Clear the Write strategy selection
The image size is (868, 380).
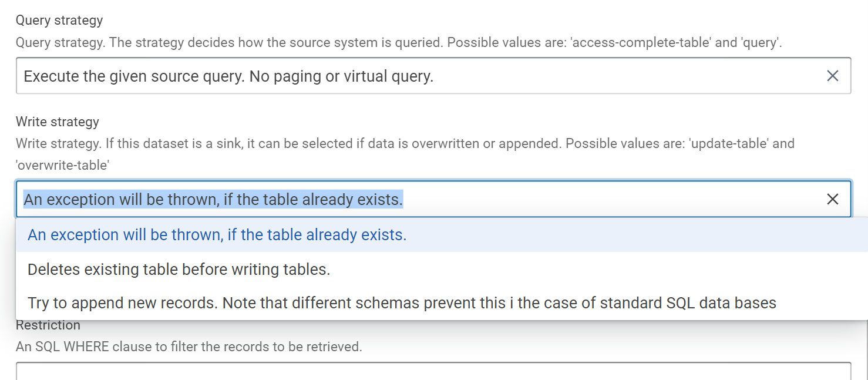(832, 199)
